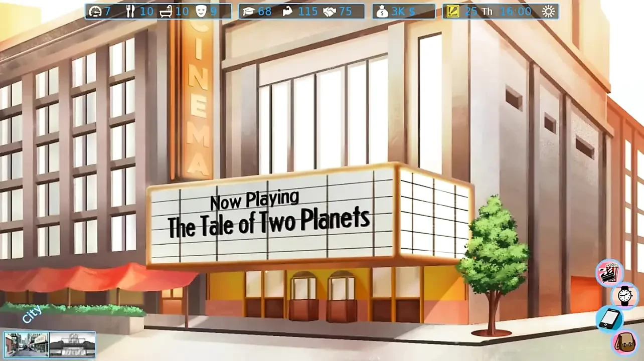Click the City location label
Screen dimensions: 644x361
click(x=32, y=314)
